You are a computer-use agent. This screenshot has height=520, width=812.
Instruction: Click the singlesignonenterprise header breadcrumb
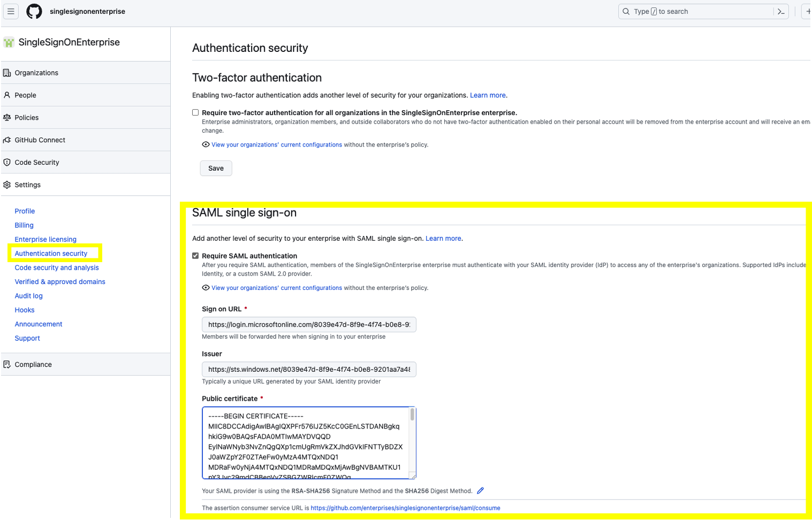[x=87, y=11]
